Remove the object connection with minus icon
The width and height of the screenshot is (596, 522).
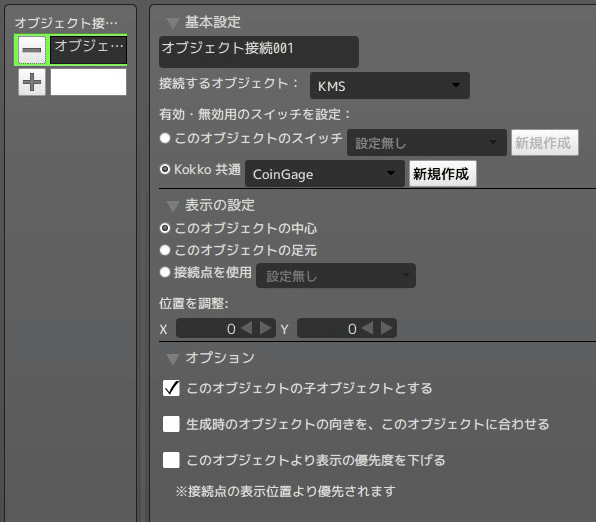tap(32, 50)
